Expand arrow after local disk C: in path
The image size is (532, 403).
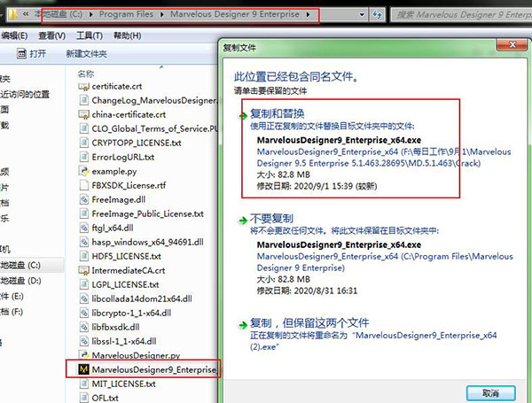91,14
